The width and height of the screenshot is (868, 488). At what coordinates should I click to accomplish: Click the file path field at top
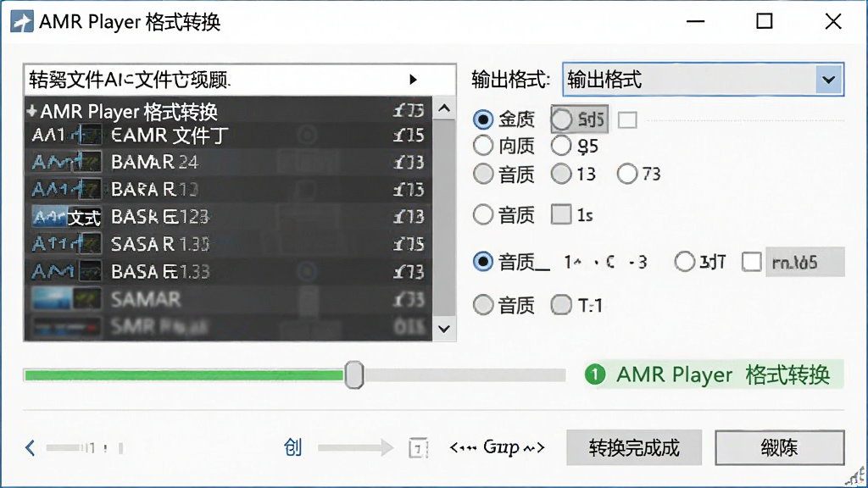tap(240, 80)
